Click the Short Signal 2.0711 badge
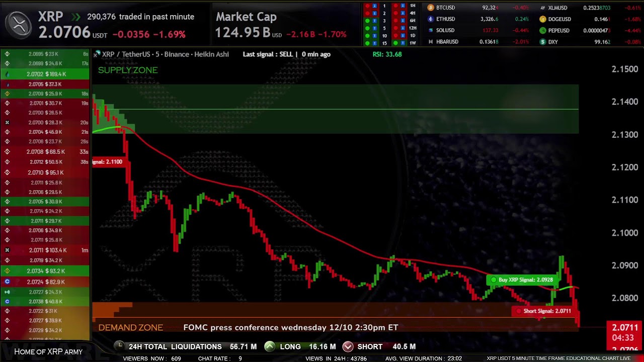Viewport: 644px width, 362px height. 545,311
